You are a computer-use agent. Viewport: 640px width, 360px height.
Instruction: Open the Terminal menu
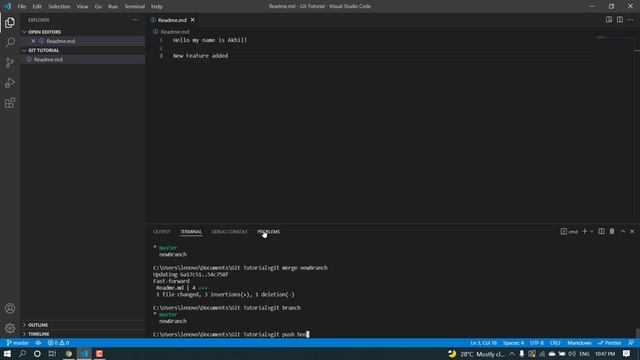(134, 7)
